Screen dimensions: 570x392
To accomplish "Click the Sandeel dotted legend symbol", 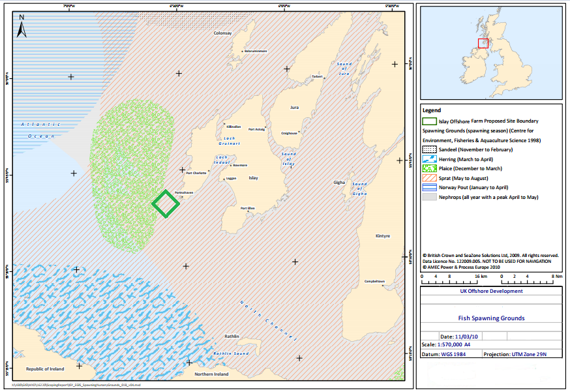I will click(x=429, y=149).
